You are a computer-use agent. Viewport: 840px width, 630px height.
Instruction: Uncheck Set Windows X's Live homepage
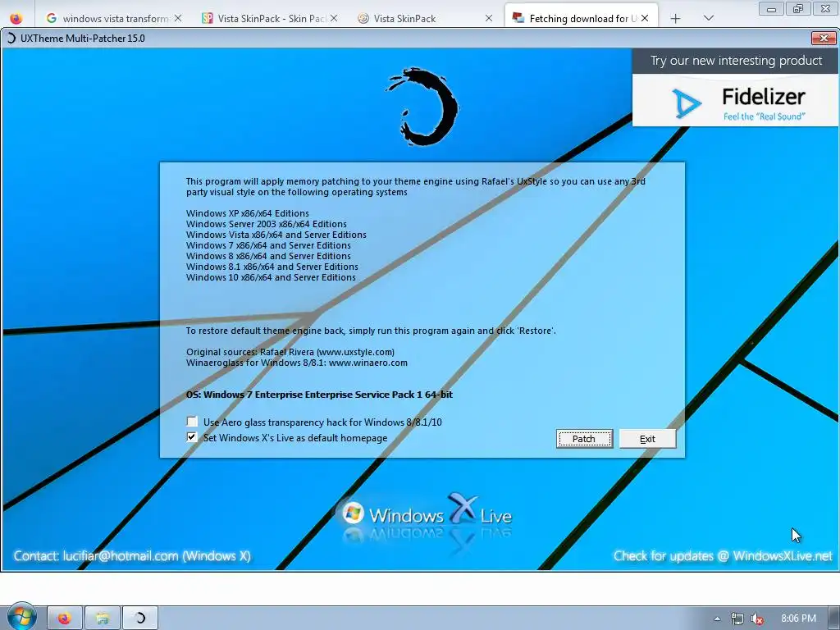point(192,437)
